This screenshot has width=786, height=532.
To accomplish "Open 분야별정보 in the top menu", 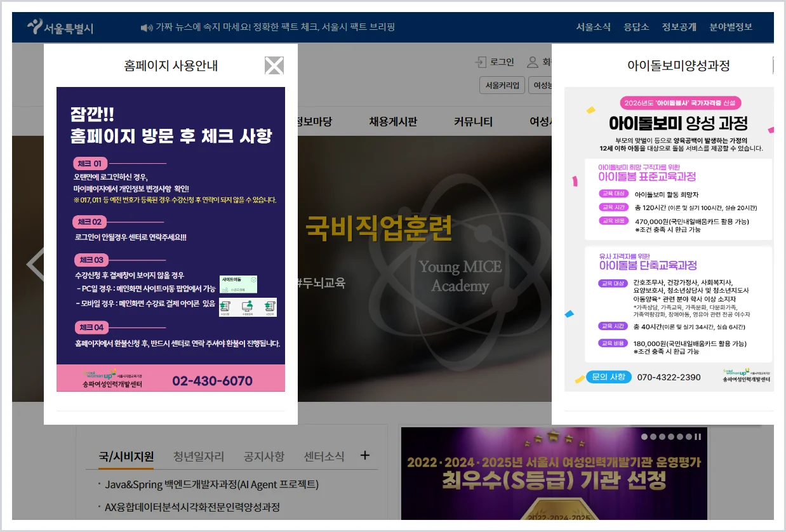I will coord(730,27).
